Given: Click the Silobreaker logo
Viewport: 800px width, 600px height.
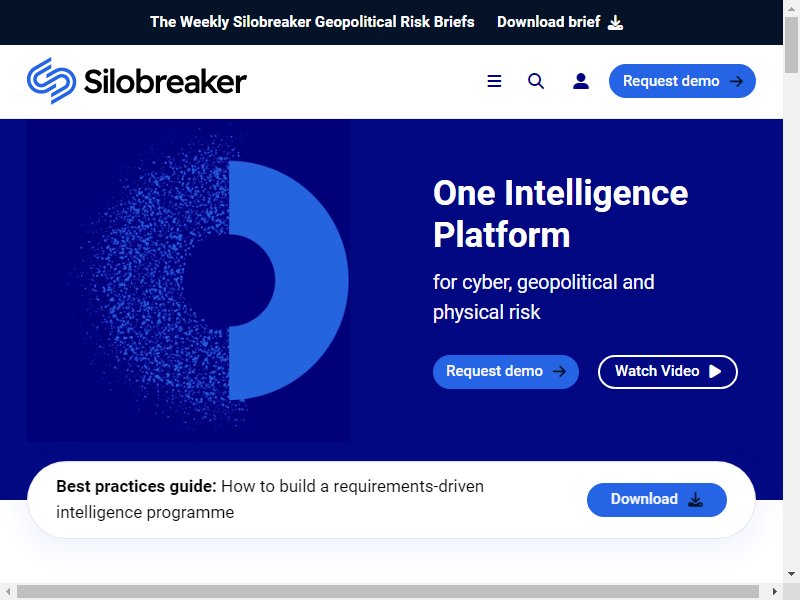Looking at the screenshot, I should tap(137, 81).
